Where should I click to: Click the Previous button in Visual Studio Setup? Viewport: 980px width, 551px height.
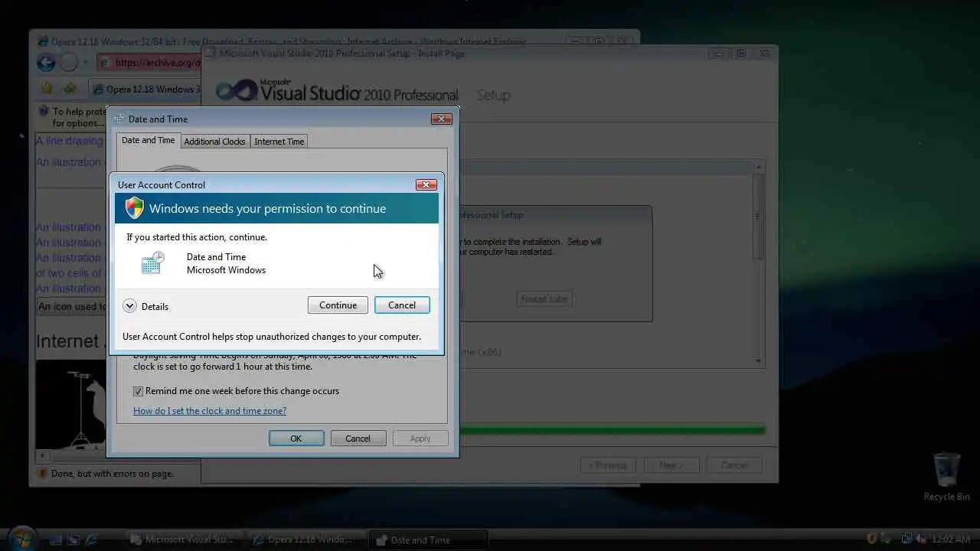click(x=608, y=465)
